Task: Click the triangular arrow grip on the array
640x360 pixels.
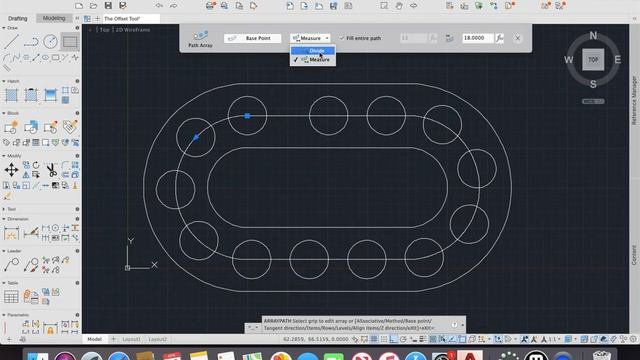Action: click(x=196, y=138)
